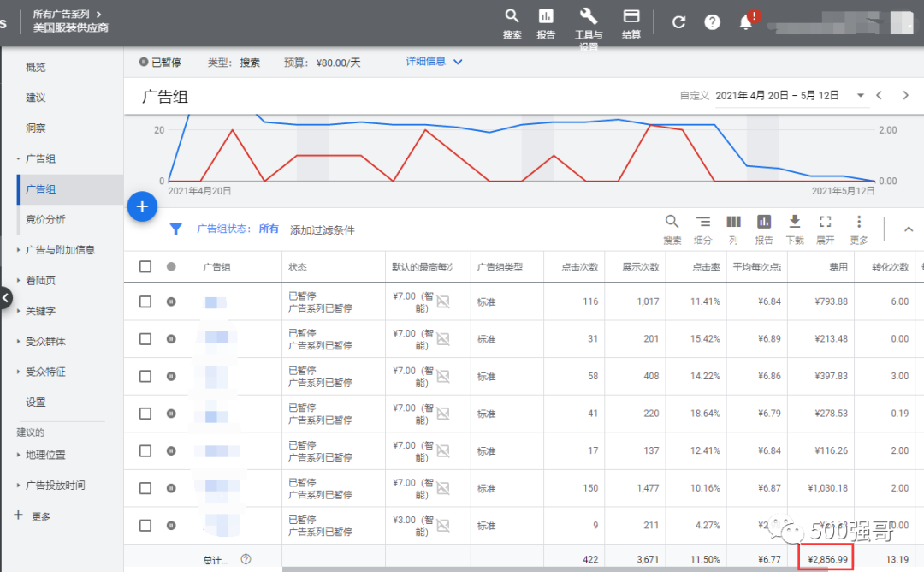Viewport: 924px width, 572px height.
Task: Open the 结算 billing icon
Action: point(631,16)
